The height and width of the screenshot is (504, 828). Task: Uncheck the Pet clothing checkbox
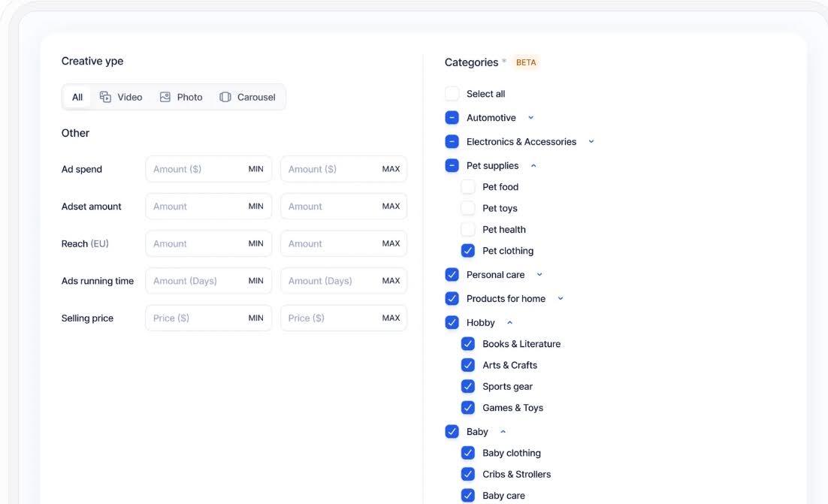point(467,250)
